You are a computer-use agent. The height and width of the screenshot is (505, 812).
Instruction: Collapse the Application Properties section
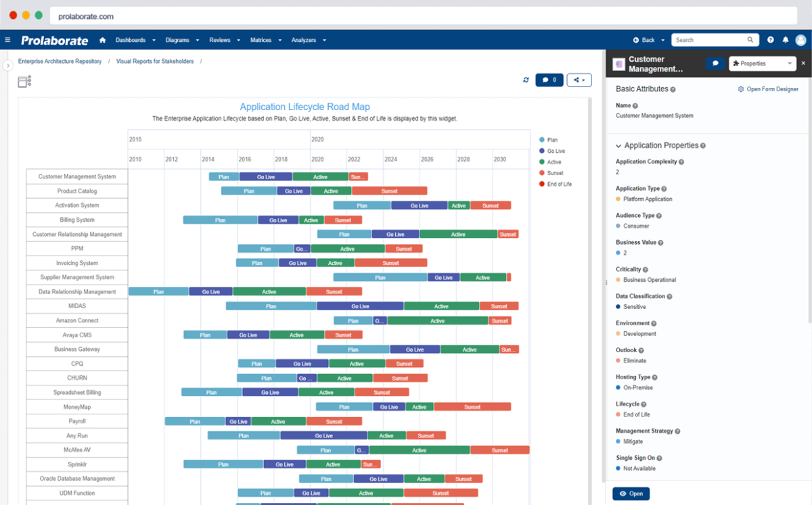click(618, 145)
